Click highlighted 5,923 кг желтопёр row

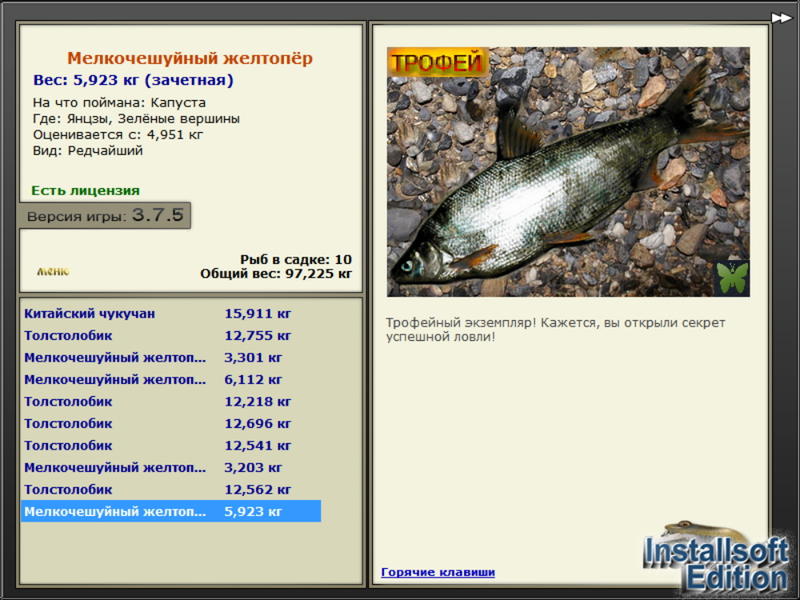pyautogui.click(x=171, y=511)
